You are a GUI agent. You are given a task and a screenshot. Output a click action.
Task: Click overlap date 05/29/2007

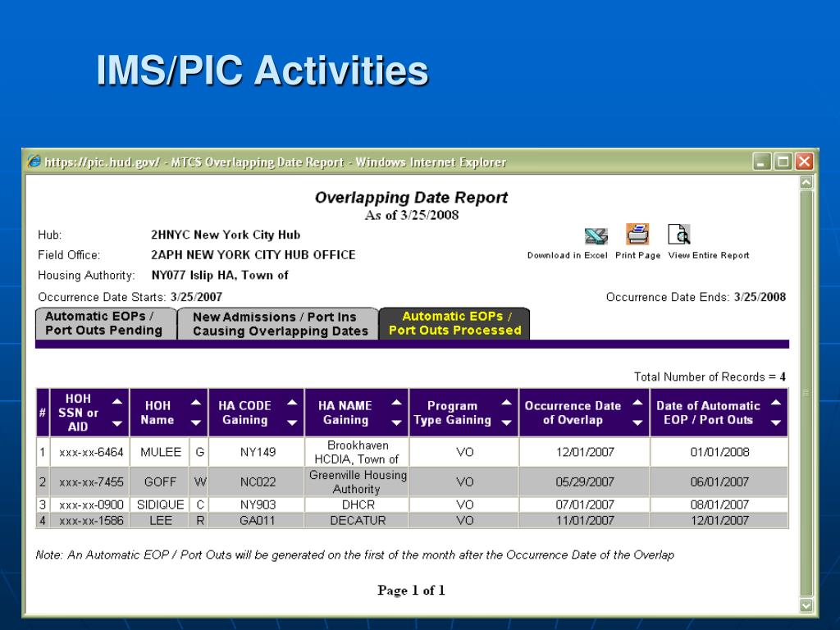click(x=585, y=482)
